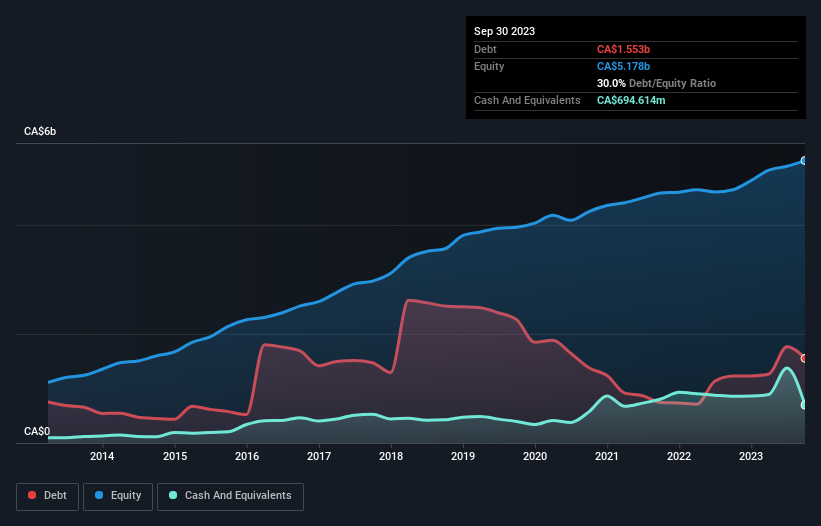Click the Equity label in tooltip
The image size is (821, 526).
pos(489,66)
